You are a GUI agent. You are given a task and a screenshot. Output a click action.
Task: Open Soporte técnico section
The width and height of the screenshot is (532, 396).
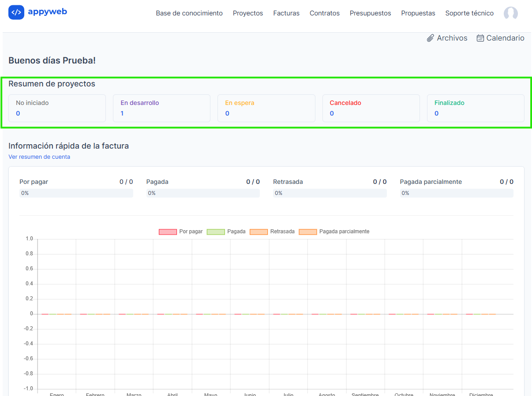469,13
